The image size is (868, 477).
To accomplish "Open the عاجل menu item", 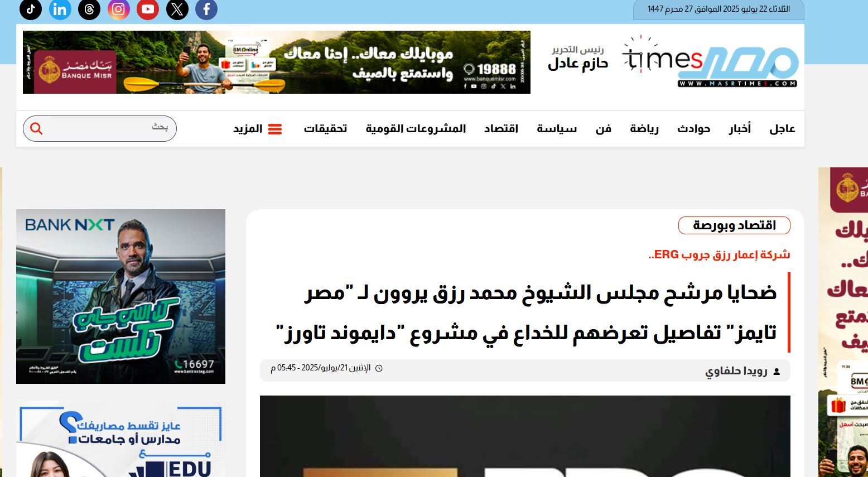I will (782, 129).
